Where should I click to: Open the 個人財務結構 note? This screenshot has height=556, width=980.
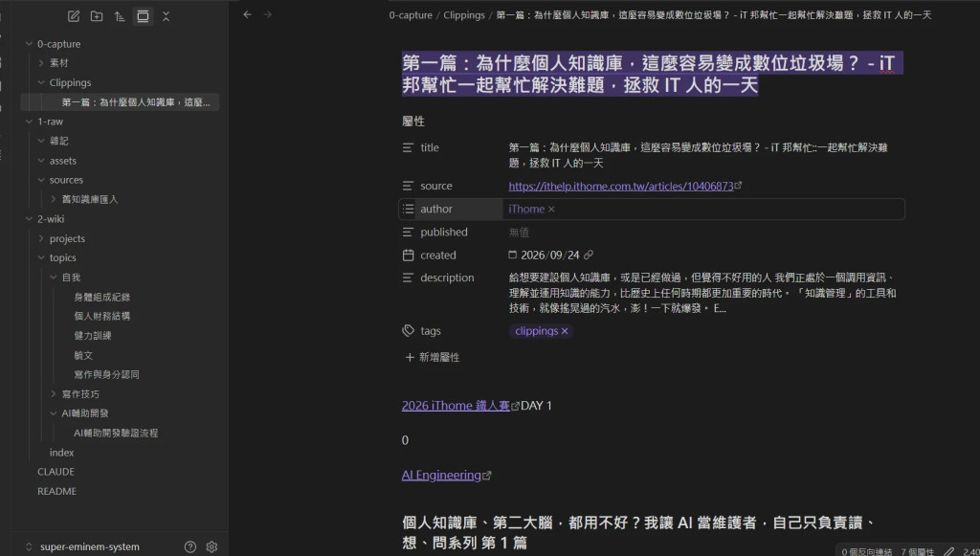pos(101,316)
